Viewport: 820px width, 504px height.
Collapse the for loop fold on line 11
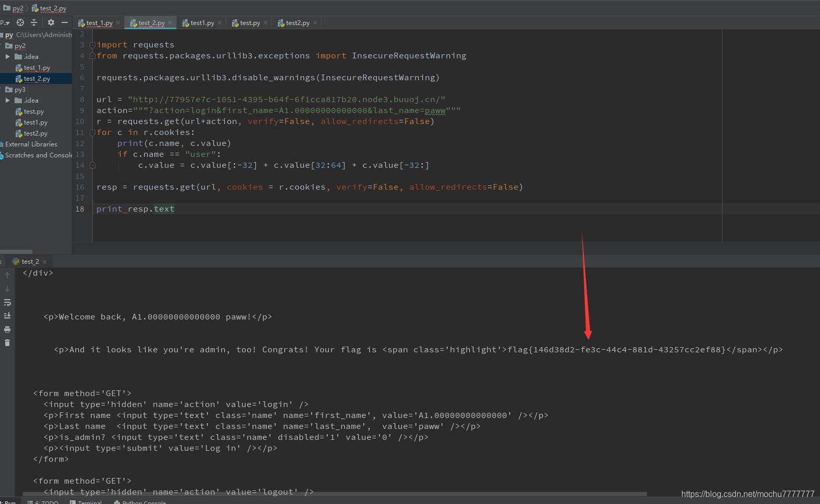coord(92,132)
